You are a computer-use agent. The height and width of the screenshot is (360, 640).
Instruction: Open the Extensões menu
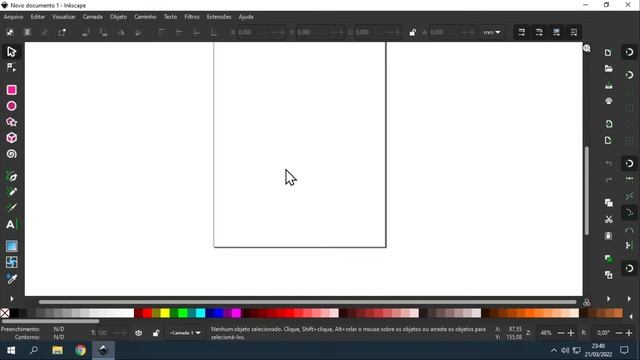click(219, 17)
